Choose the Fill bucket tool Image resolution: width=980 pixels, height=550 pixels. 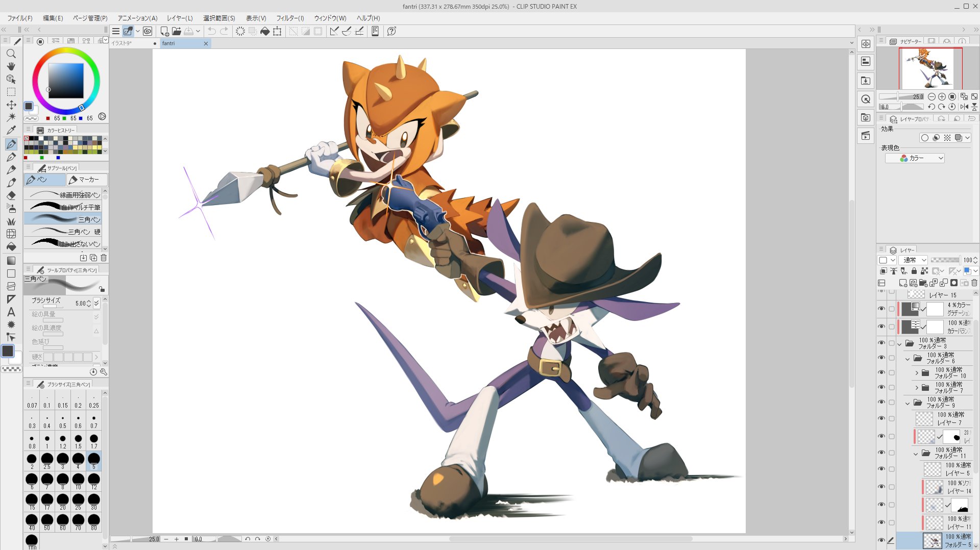11,247
